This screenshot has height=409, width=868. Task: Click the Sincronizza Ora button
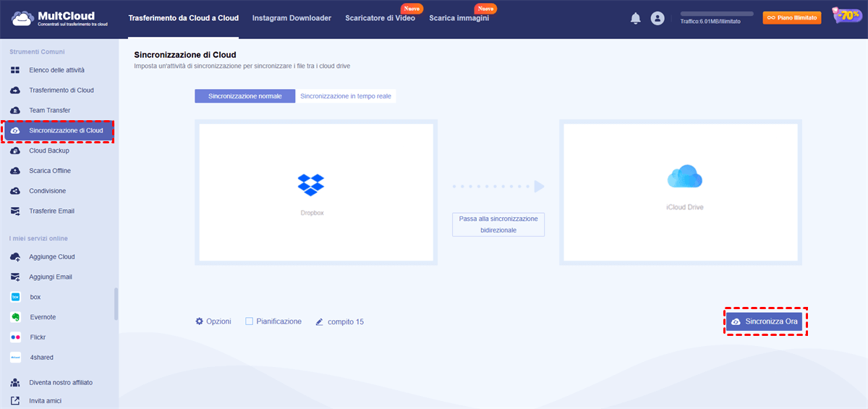[765, 321]
